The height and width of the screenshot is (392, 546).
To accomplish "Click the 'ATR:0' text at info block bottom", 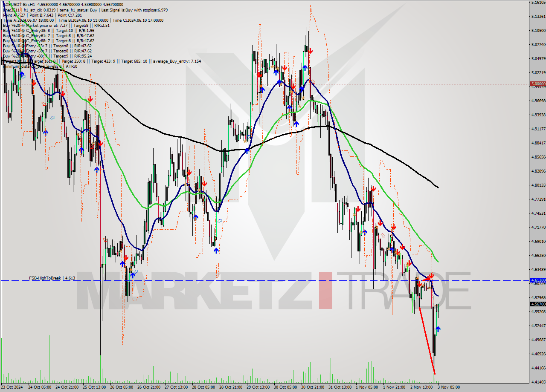I will pyautogui.click(x=71, y=66).
